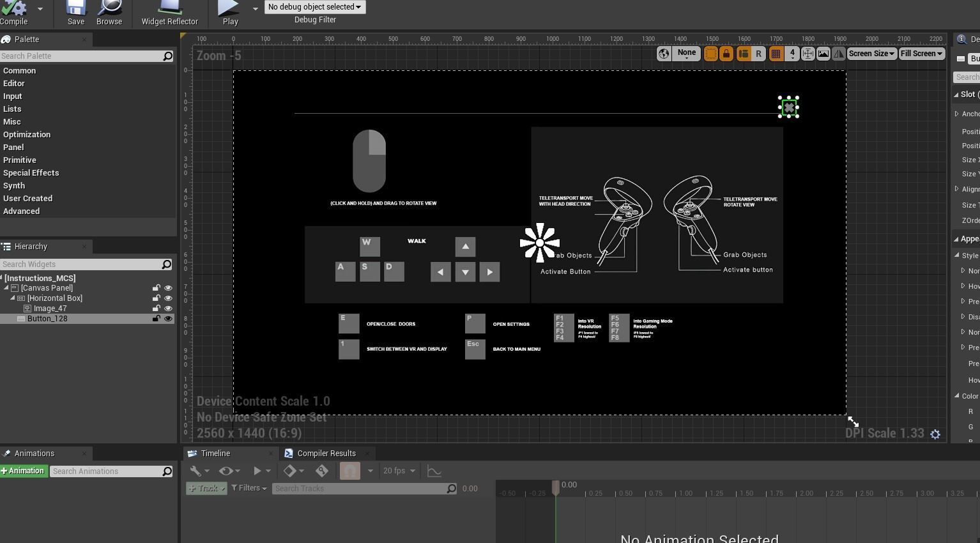The image size is (980, 543).
Task: Open the debug object selector dropdown
Action: (x=314, y=7)
